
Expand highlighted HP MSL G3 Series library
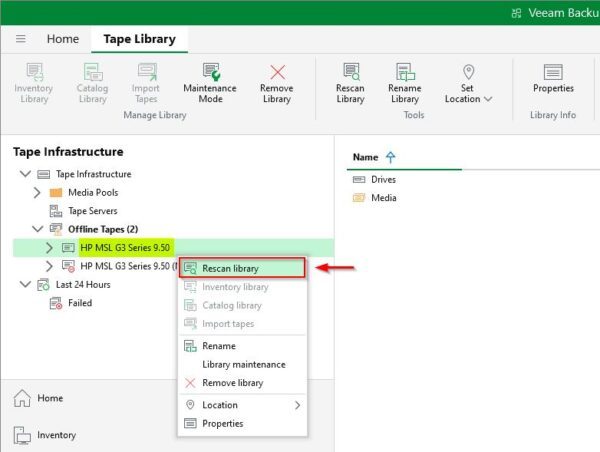click(49, 248)
